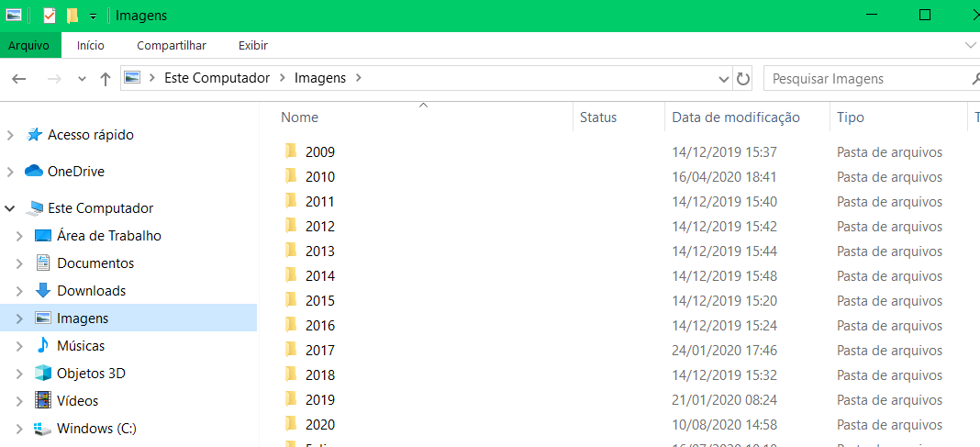
Task: Click the Properties icon in quick access toolbar
Action: pyautogui.click(x=50, y=16)
